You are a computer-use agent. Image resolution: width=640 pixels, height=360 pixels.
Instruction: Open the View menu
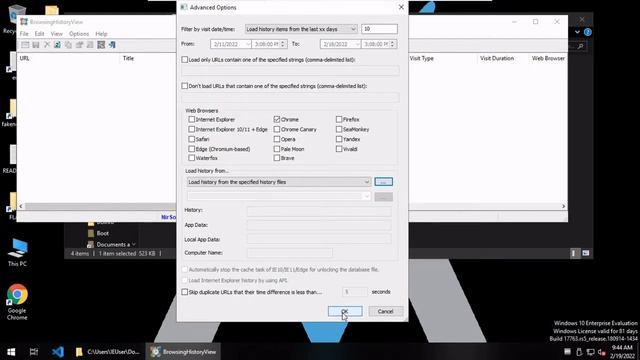(x=57, y=34)
